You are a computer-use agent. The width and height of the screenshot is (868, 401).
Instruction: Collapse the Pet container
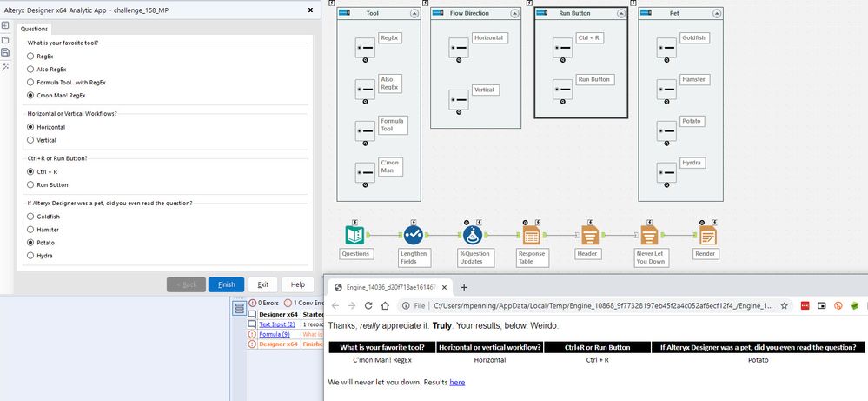(x=716, y=13)
